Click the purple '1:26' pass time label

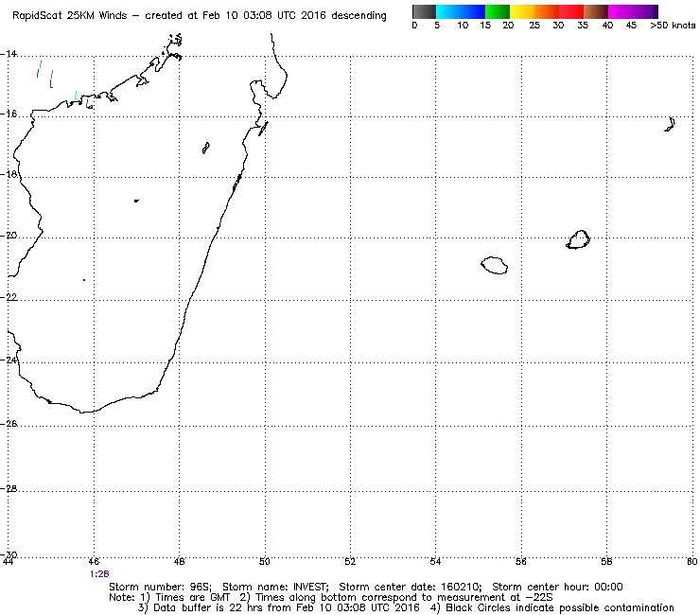pos(99,574)
